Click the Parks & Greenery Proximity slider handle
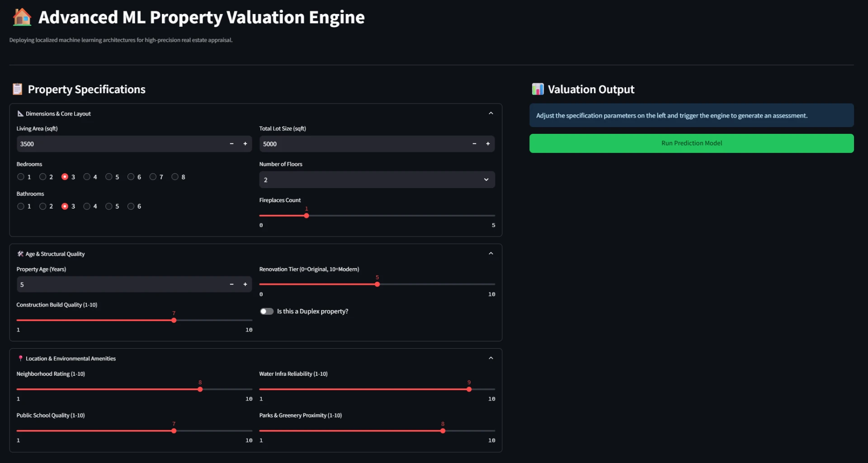868x463 pixels. click(443, 431)
